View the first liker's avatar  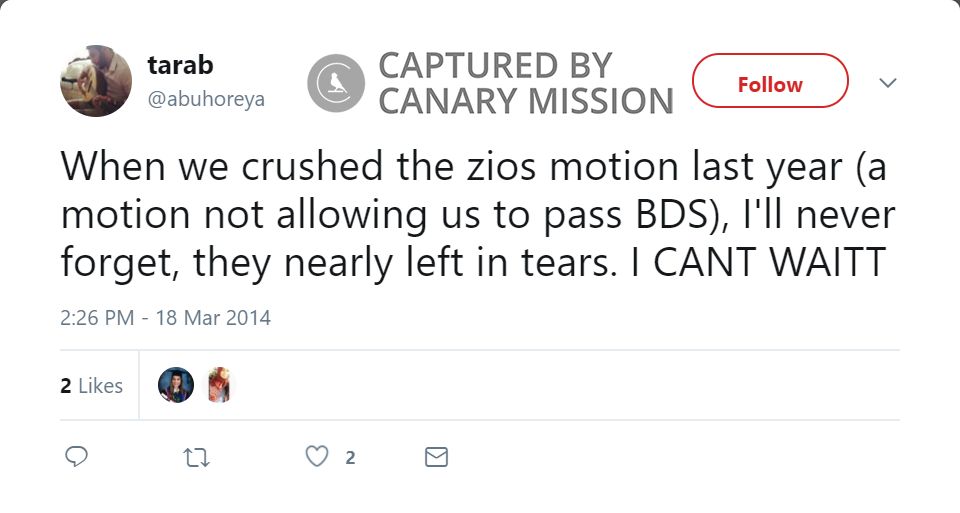click(175, 385)
